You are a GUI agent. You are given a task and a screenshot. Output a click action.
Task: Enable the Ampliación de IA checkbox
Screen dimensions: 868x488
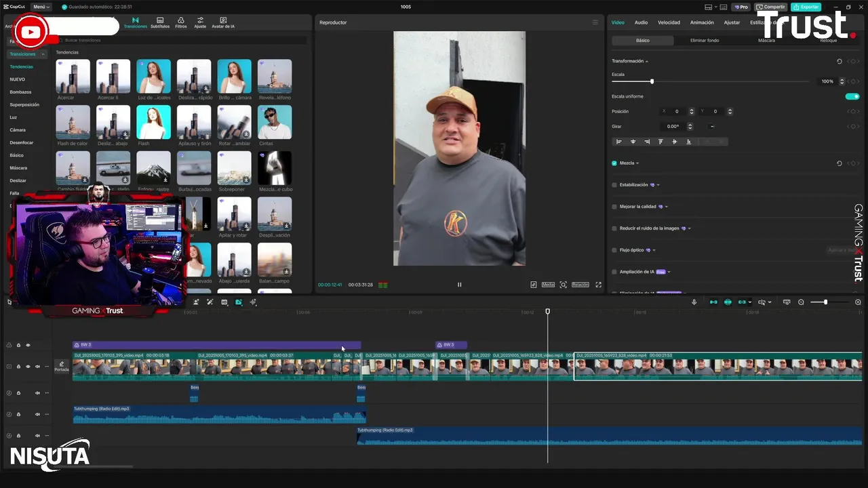point(614,272)
